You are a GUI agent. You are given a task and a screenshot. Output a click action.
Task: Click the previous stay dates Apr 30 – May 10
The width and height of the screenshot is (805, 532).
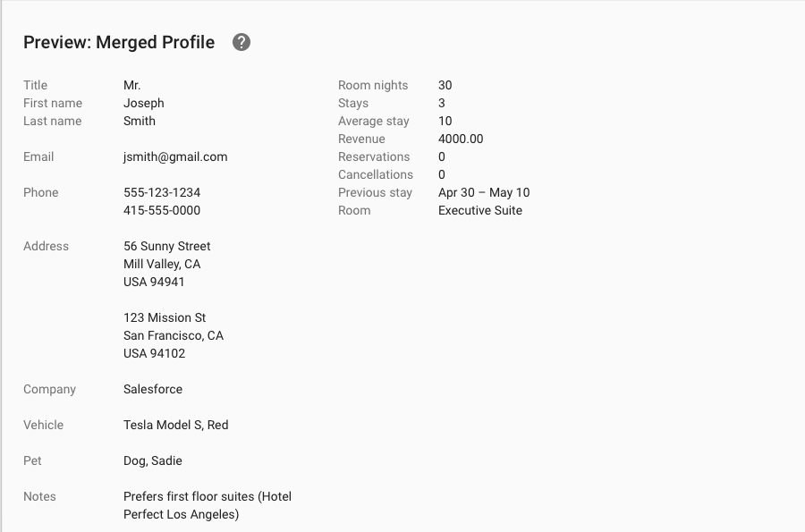coord(484,192)
